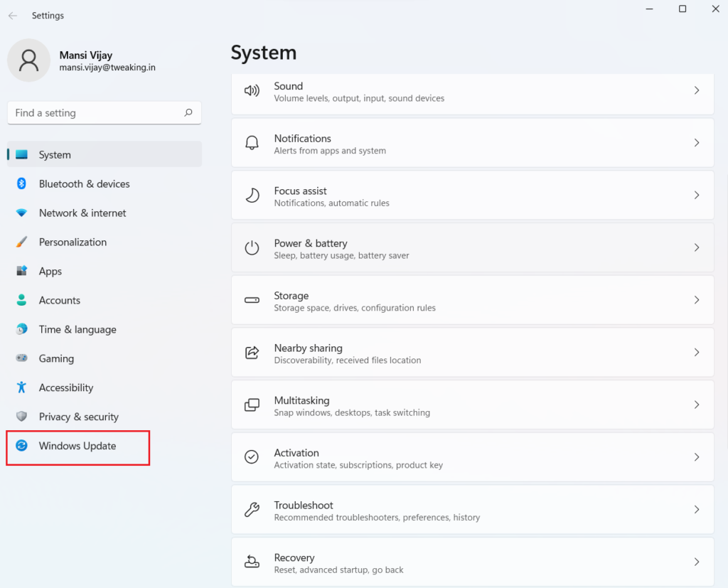Click the Mansi Vijay account name
Image resolution: width=728 pixels, height=588 pixels.
(86, 55)
